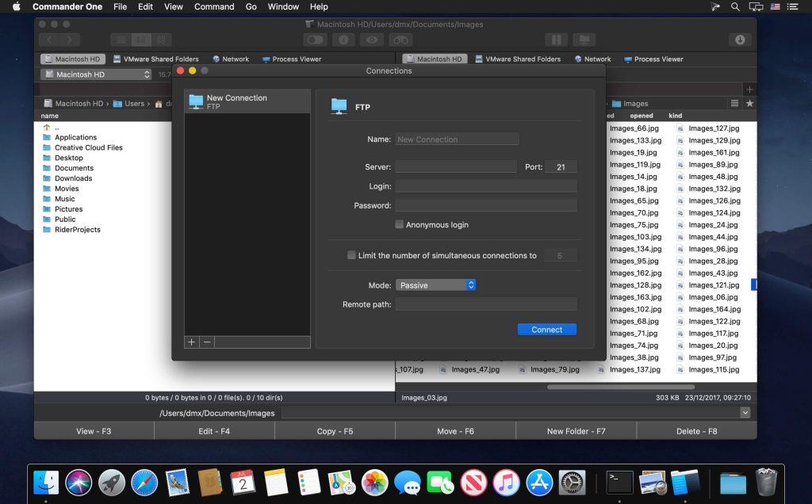
Task: Click the Connect button
Action: point(546,330)
